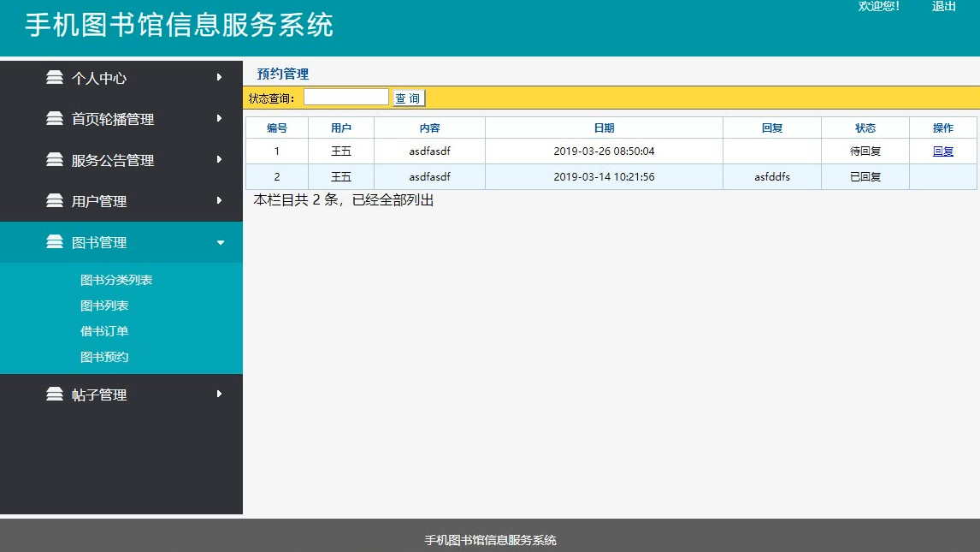
Task: Focus the 状态查询 input field
Action: 346,97
